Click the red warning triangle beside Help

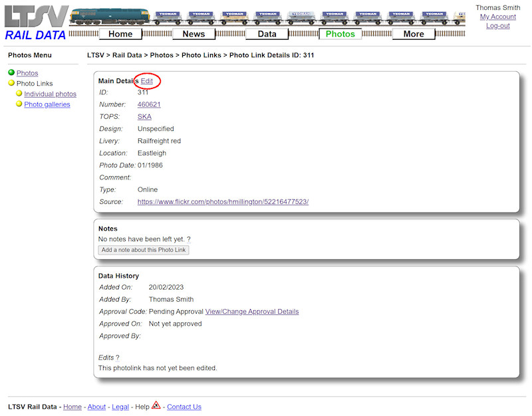point(155,406)
